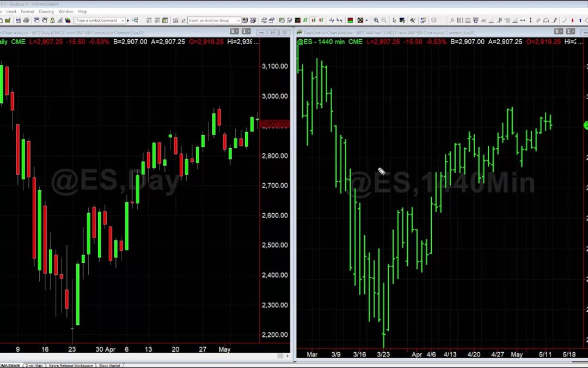Switch to the Stock Market workspace tab
Image resolution: width=588 pixels, height=368 pixels.
coord(109,364)
